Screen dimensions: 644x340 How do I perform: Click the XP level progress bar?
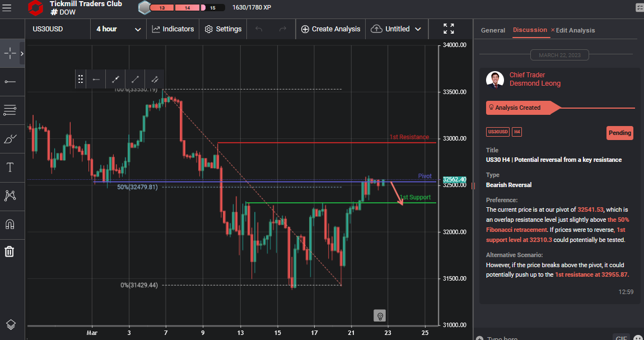[187, 8]
